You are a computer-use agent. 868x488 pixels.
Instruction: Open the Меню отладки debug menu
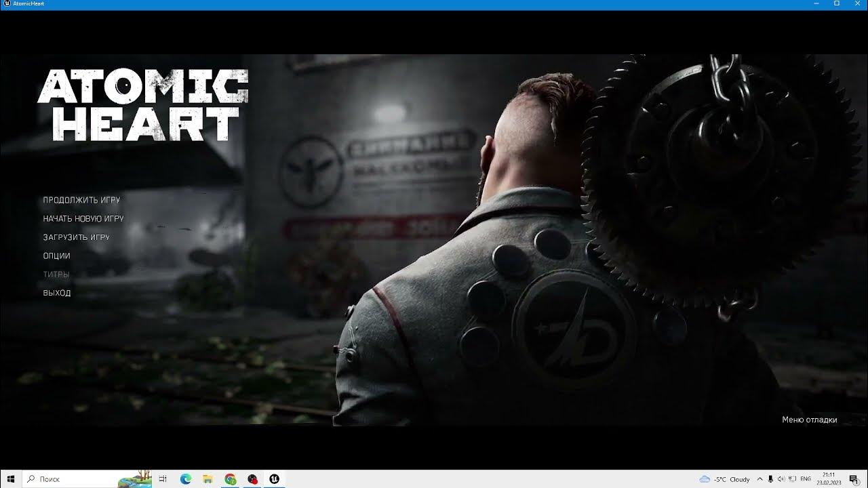(x=809, y=420)
